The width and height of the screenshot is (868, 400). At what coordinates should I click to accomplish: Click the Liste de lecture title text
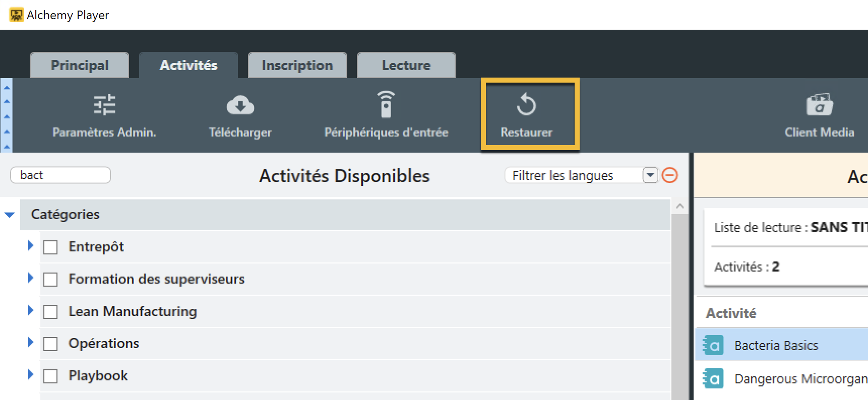[x=790, y=228]
